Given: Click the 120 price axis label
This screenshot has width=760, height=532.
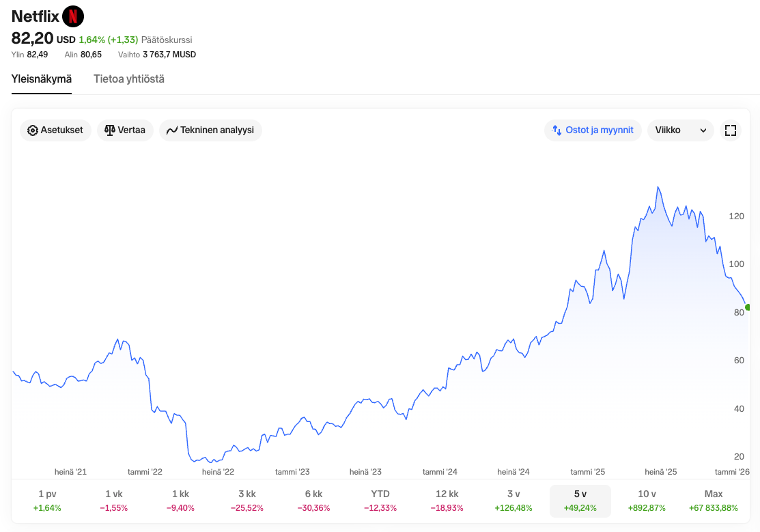Looking at the screenshot, I should click(x=736, y=216).
